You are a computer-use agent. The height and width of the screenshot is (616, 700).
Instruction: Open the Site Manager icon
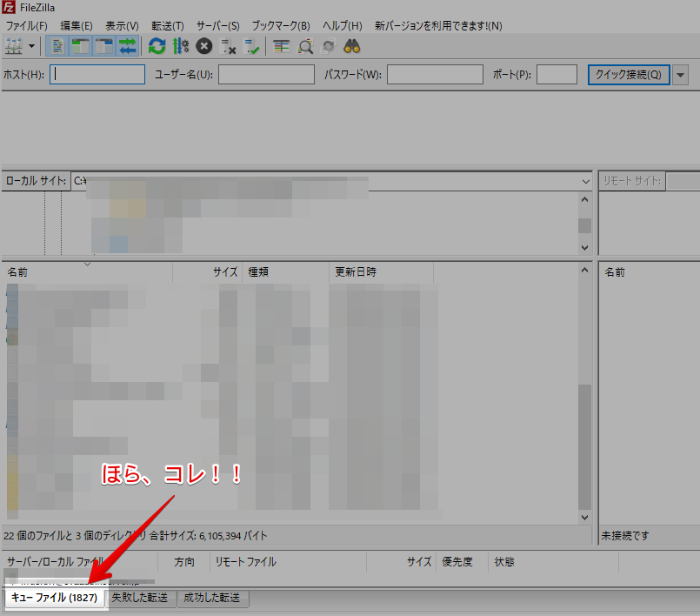point(14,46)
